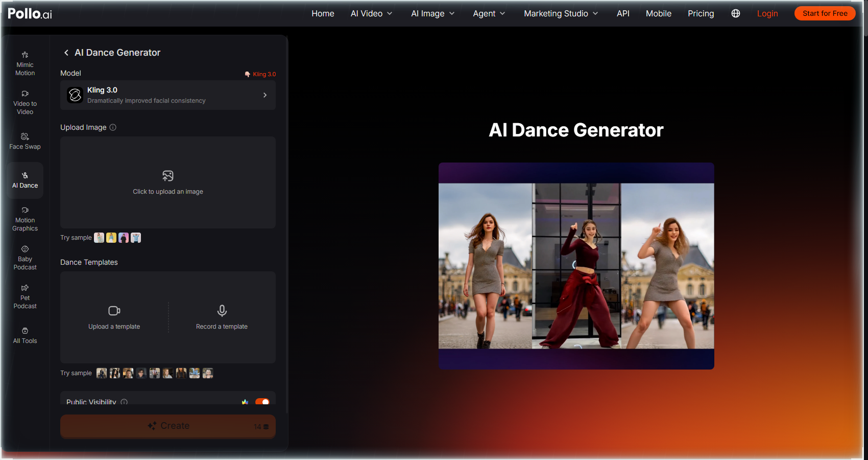Open the Mobile menu item
The image size is (868, 460).
point(659,13)
